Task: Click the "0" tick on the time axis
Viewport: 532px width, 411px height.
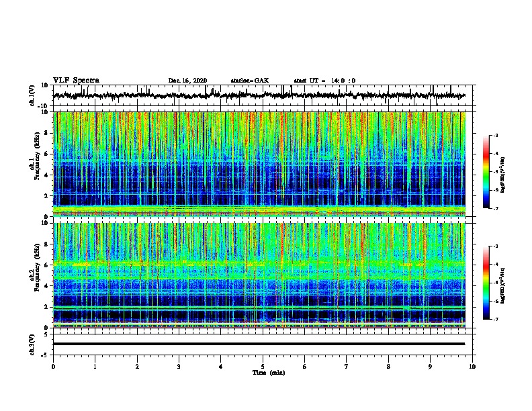Action: 53,367
